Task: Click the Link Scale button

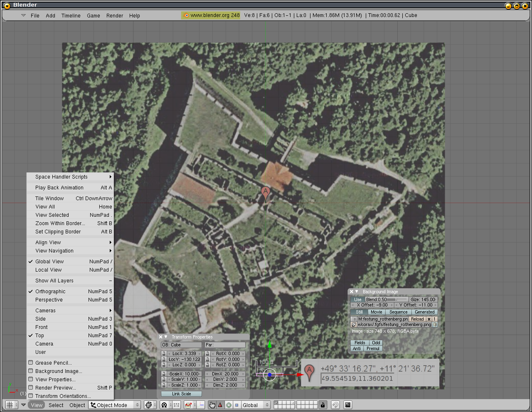Action: pyautogui.click(x=181, y=394)
